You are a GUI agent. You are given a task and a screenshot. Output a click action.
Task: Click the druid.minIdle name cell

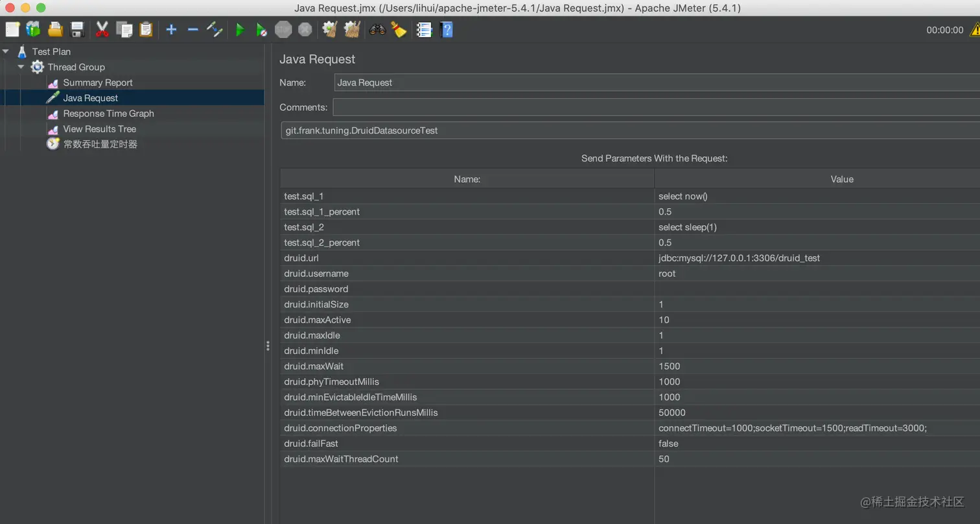click(467, 351)
